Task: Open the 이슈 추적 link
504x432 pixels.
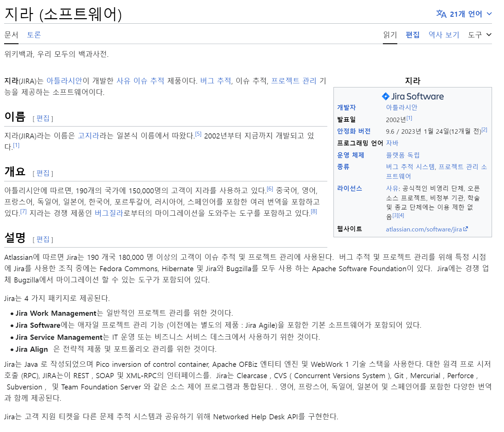Action: [149, 81]
